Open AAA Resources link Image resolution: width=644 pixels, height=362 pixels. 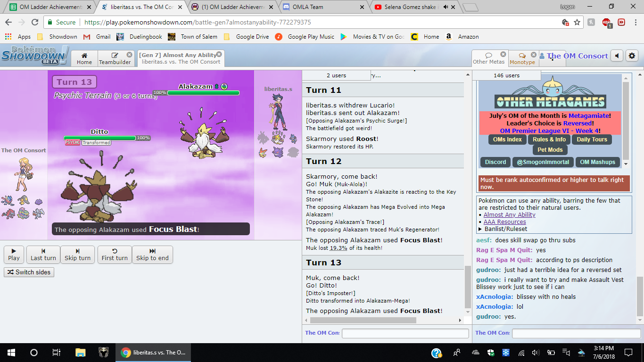click(504, 222)
